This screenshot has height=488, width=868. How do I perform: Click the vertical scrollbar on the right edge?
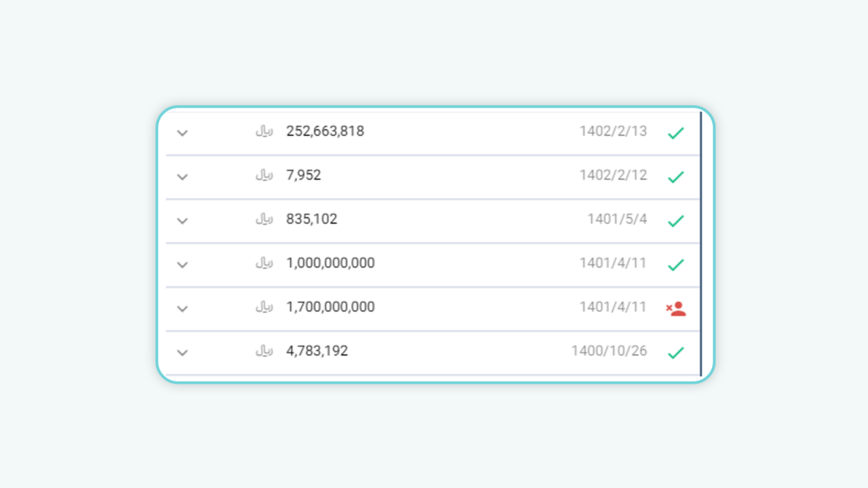pyautogui.click(x=701, y=244)
